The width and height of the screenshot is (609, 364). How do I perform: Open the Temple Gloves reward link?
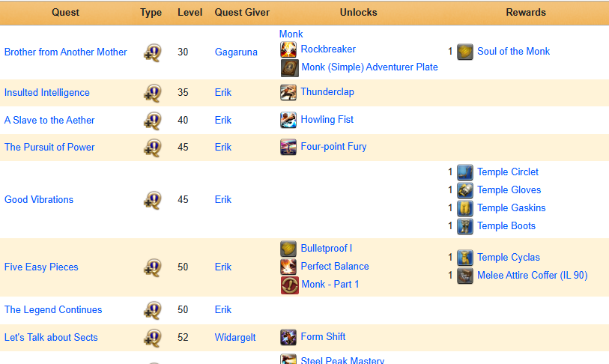pos(509,190)
